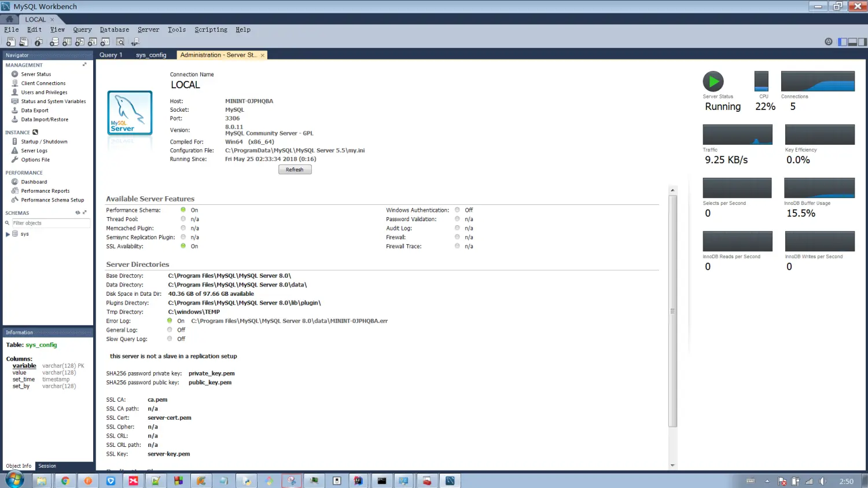Image resolution: width=868 pixels, height=488 pixels.
Task: Open Performance Reports
Action: (45, 191)
